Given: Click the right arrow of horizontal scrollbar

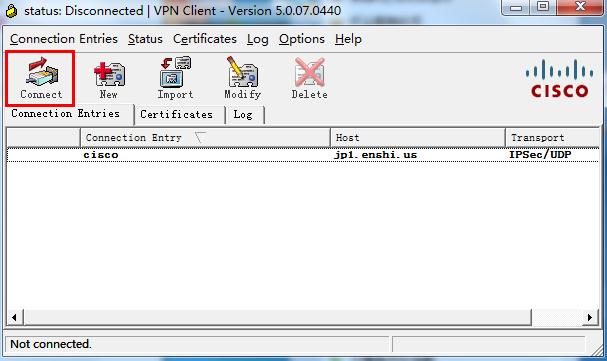Looking at the screenshot, I should coord(590,318).
